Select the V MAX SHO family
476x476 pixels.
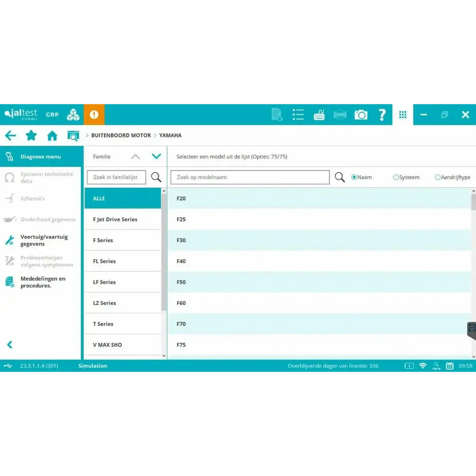pyautogui.click(x=123, y=345)
